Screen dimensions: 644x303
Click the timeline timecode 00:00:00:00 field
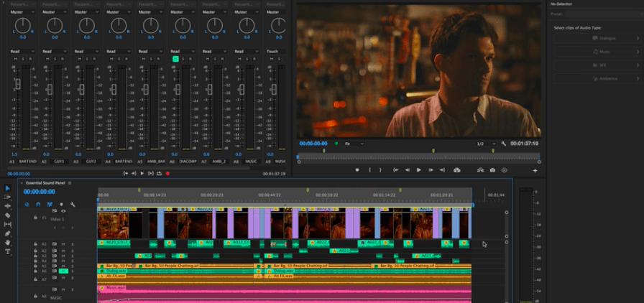coord(39,192)
